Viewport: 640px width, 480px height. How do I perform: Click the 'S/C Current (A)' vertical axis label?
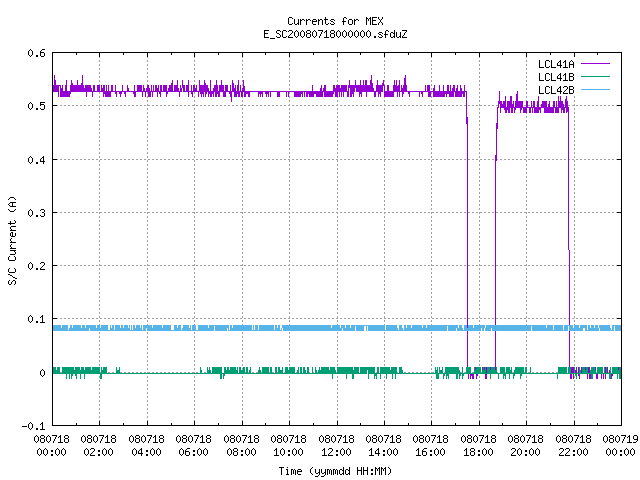(x=13, y=240)
